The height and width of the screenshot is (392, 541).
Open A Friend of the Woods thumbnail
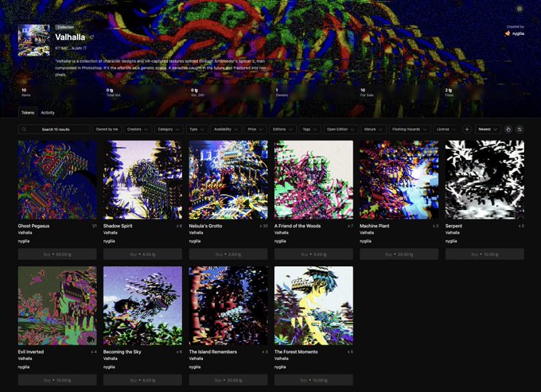(x=313, y=180)
